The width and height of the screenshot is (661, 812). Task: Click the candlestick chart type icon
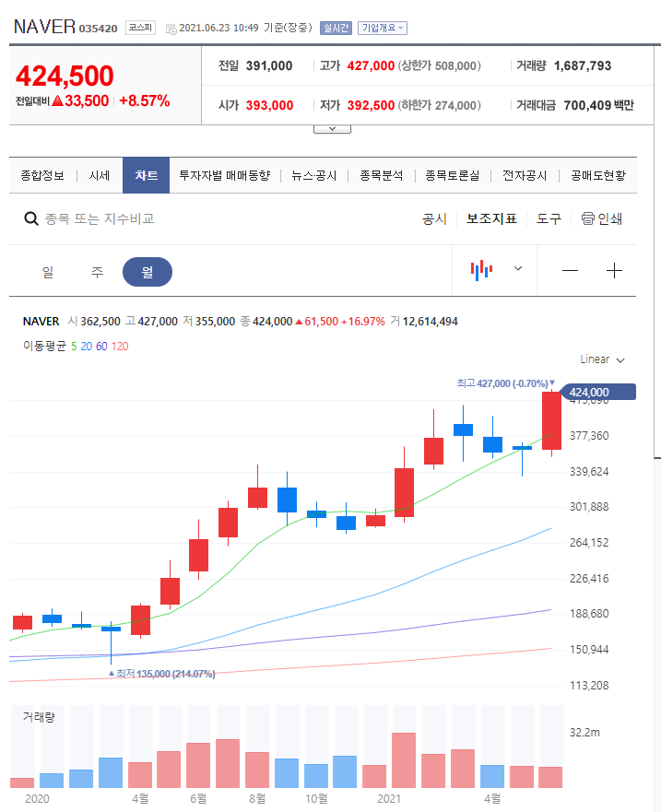482,270
